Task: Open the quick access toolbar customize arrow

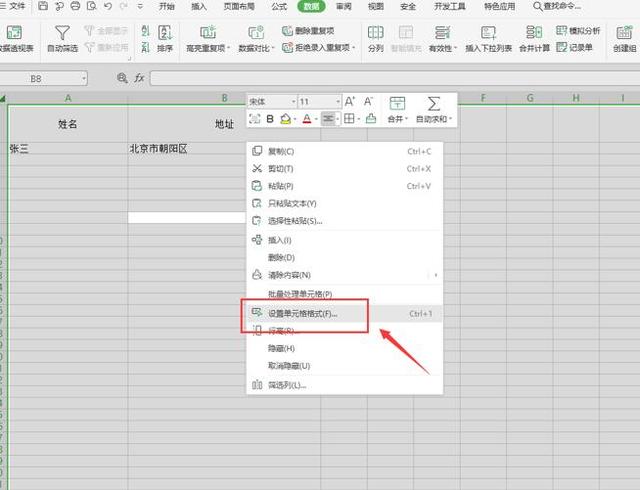Action: (x=140, y=7)
